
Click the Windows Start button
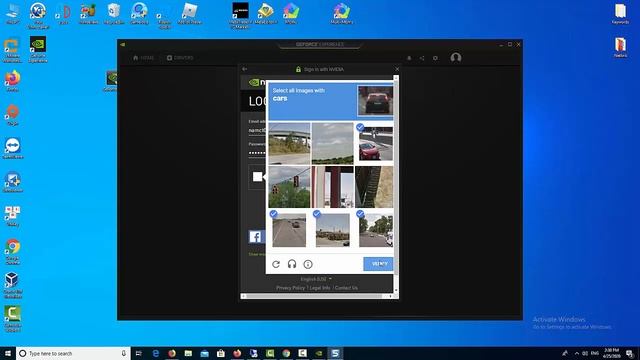[x=8, y=353]
